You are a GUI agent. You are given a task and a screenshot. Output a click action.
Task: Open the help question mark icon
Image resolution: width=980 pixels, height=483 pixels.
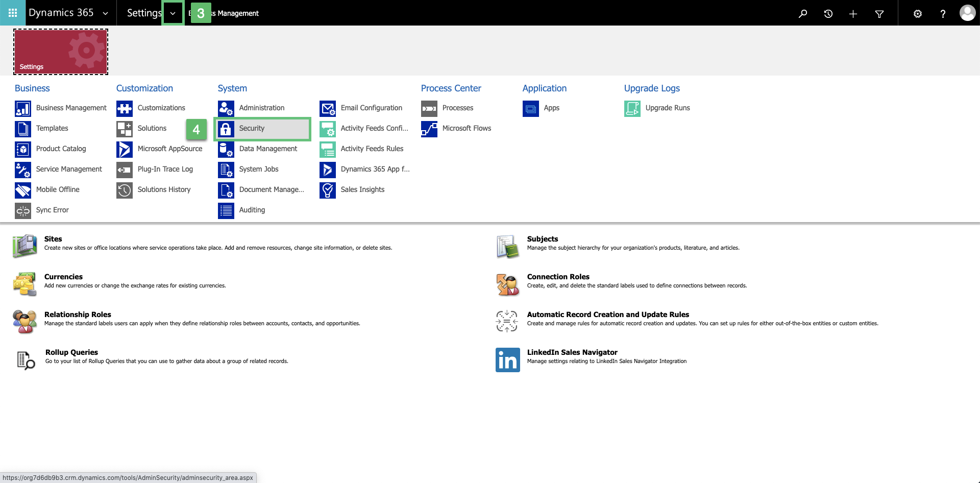click(943, 14)
